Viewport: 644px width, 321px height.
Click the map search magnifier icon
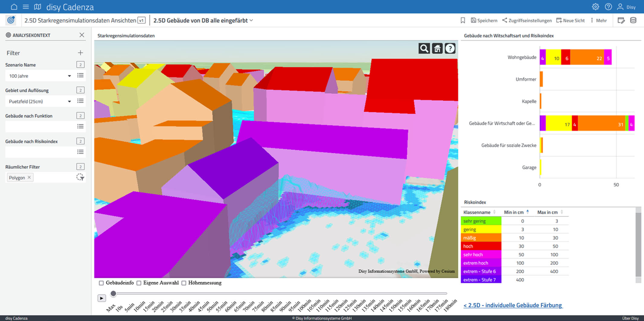[424, 49]
